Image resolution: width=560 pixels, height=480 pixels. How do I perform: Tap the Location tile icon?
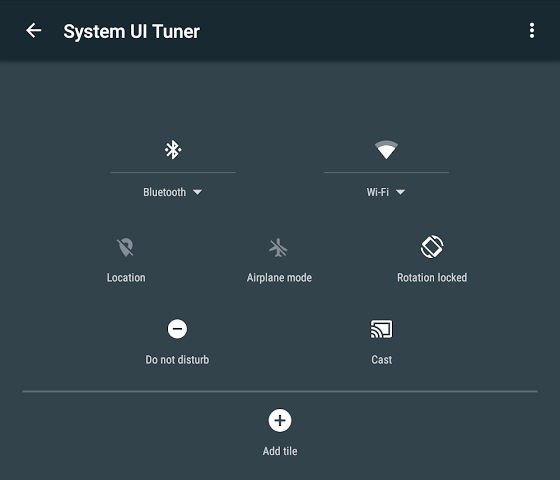coord(125,247)
